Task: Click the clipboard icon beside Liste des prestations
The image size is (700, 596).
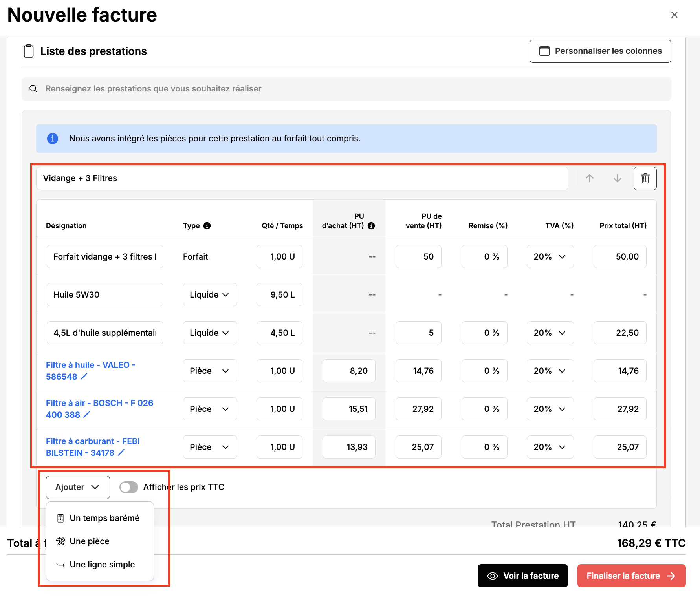Action: [x=29, y=51]
